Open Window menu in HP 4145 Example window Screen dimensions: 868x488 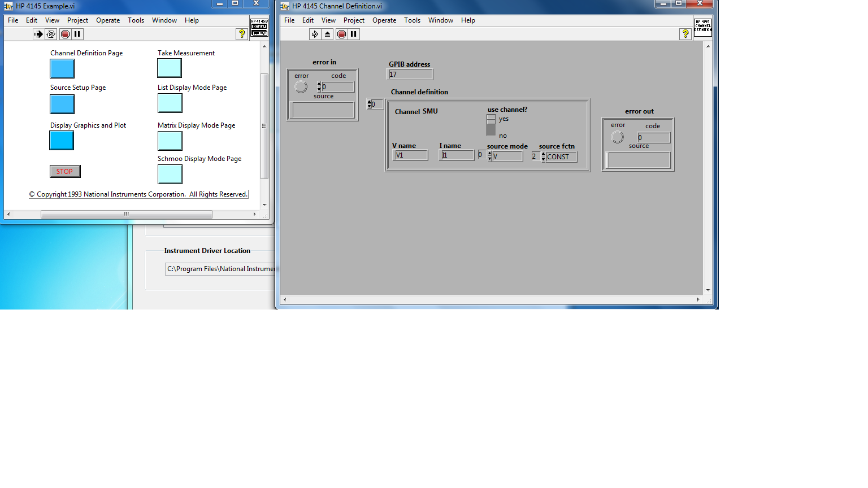[x=164, y=20]
